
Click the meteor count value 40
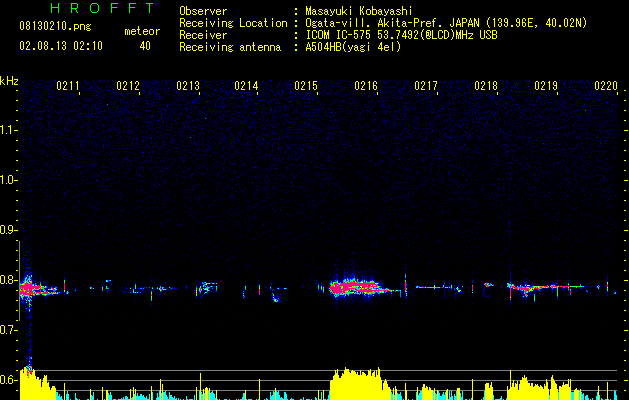145,46
